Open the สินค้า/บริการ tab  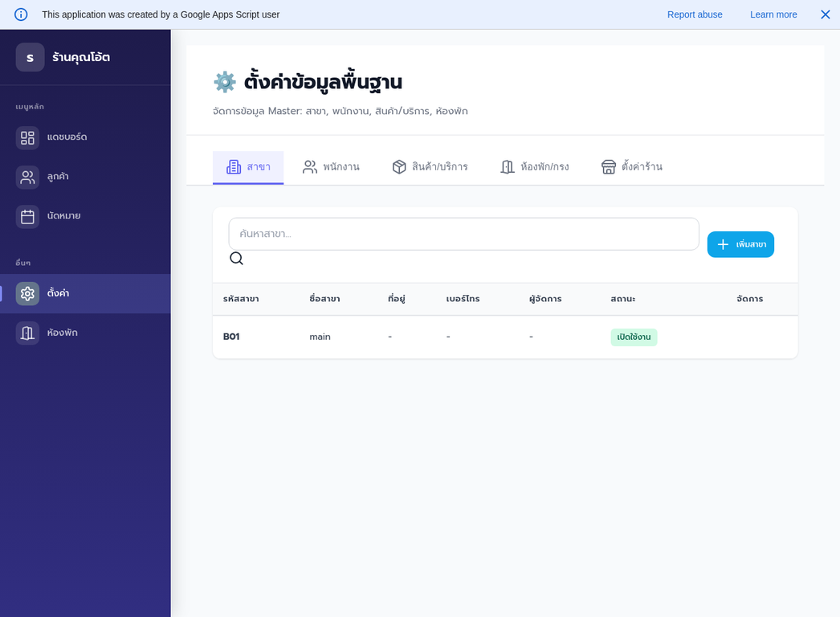coord(431,166)
